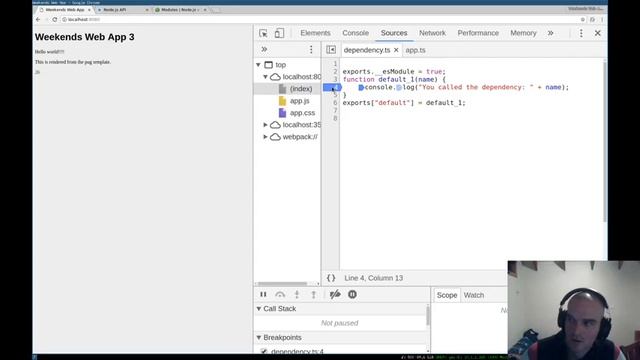The width and height of the screenshot is (640, 360).
Task: Expand the webpack:// tree node
Action: 265,137
